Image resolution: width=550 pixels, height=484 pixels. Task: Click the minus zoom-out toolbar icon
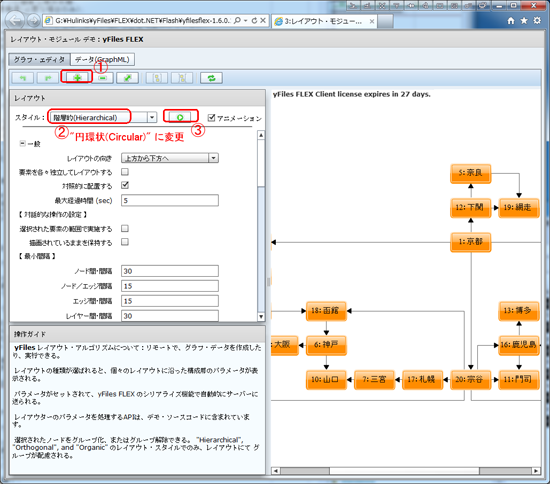point(102,78)
